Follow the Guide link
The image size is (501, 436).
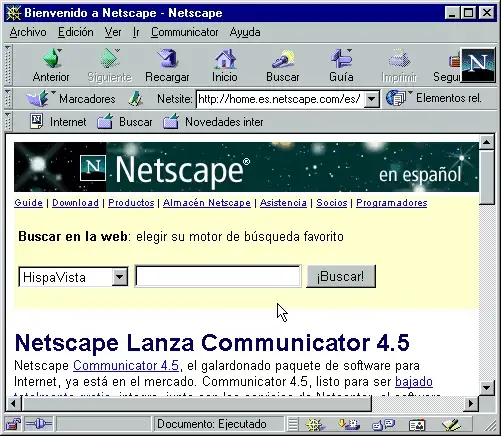[x=28, y=203]
